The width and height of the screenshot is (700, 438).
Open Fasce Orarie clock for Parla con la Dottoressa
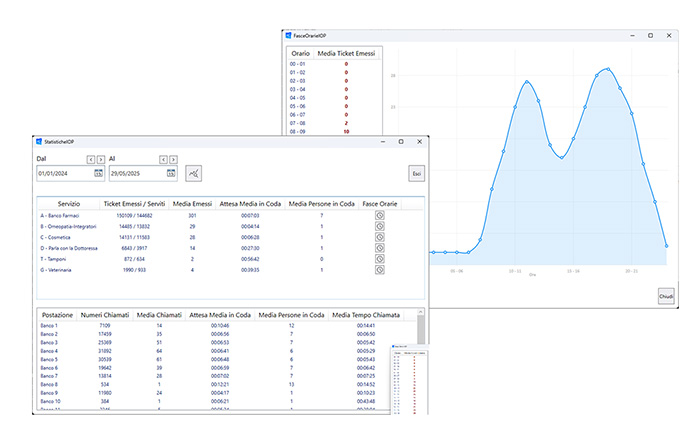379,248
